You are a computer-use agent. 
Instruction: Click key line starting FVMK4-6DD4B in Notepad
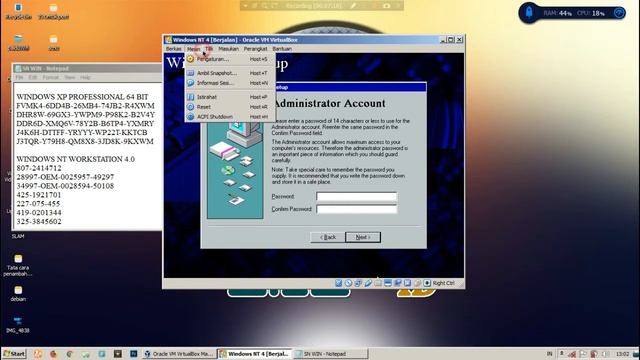tap(85, 106)
